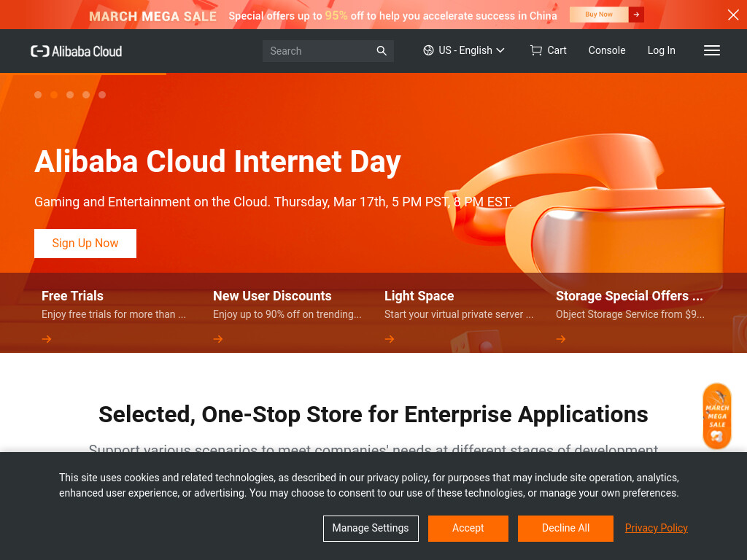Click the Decline All cookies button
This screenshot has width=747, height=560.
565,528
